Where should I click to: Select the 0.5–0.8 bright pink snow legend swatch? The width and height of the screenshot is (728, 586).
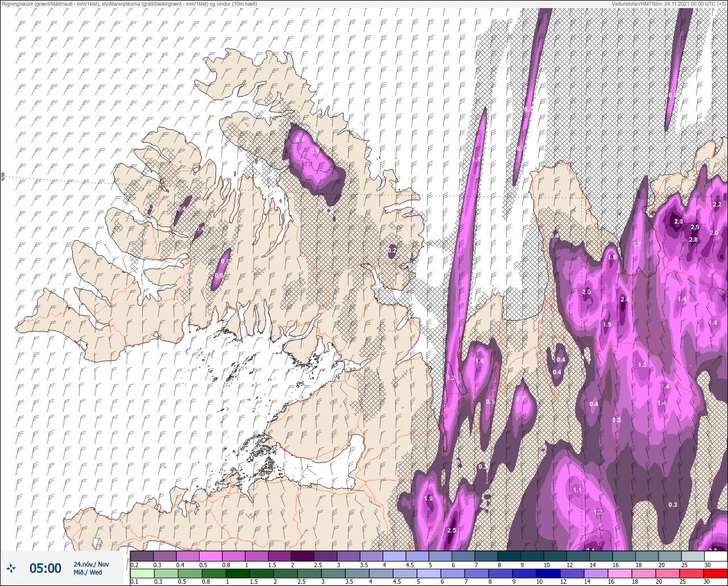coord(210,556)
